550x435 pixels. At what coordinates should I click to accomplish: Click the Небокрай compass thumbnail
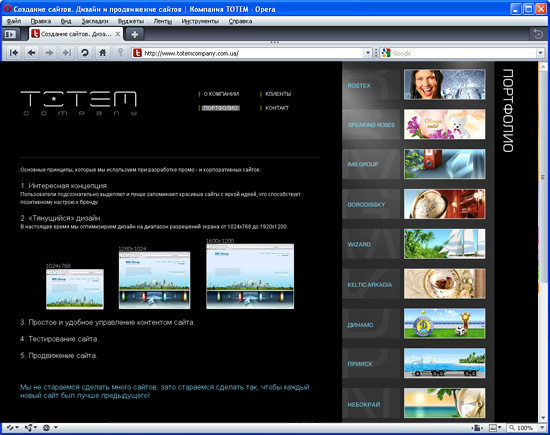444,403
